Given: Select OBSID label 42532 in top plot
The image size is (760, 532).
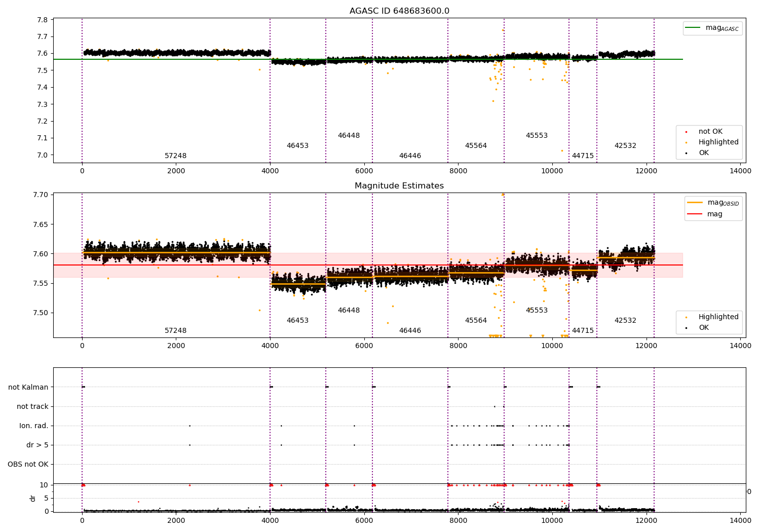Looking at the screenshot, I should point(625,146).
